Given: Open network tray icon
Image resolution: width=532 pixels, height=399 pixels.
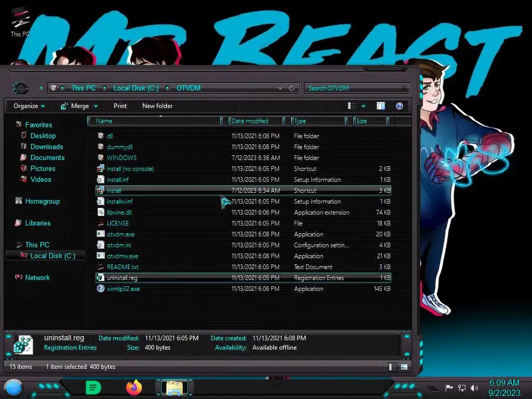Looking at the screenshot, I should [462, 388].
